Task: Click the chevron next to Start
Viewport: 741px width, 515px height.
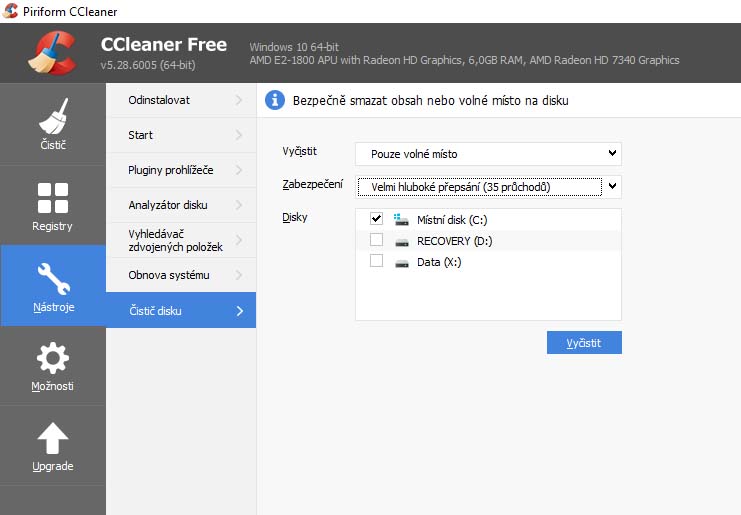Action: (x=239, y=135)
